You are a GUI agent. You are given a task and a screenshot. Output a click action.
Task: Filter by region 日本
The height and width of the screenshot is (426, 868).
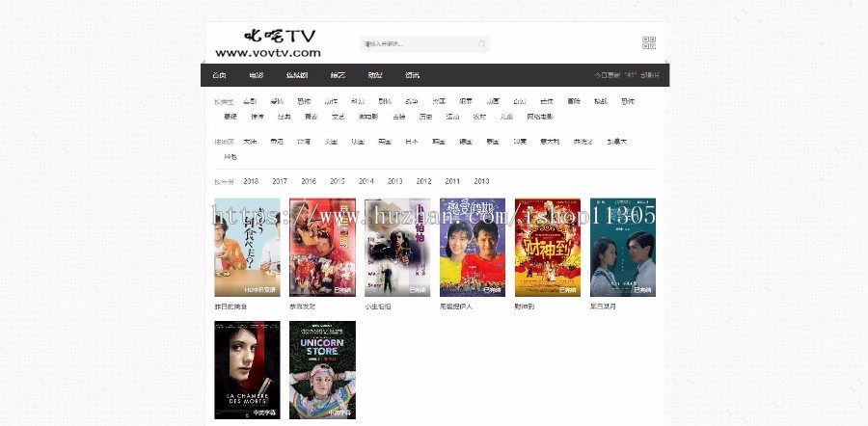[x=412, y=142]
